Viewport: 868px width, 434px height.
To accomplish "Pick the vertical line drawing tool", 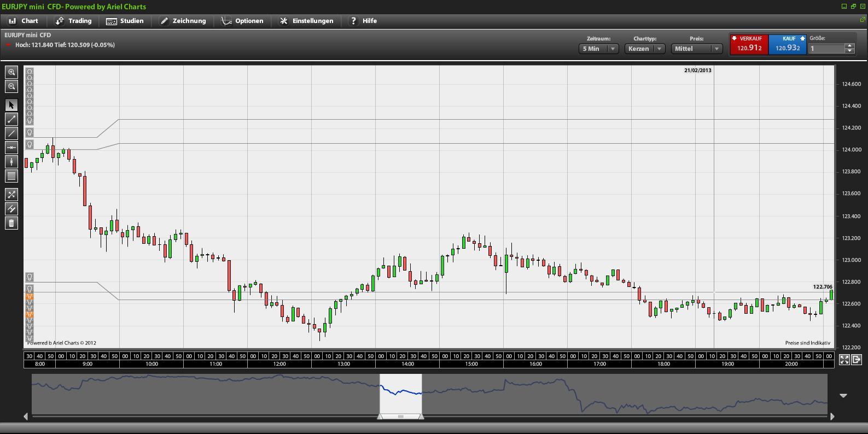I will click(x=11, y=162).
